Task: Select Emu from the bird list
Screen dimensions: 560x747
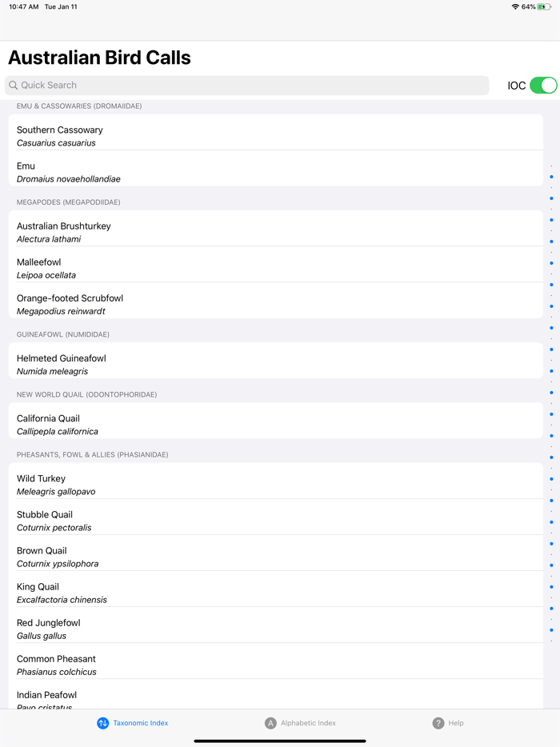Action: pyautogui.click(x=276, y=172)
